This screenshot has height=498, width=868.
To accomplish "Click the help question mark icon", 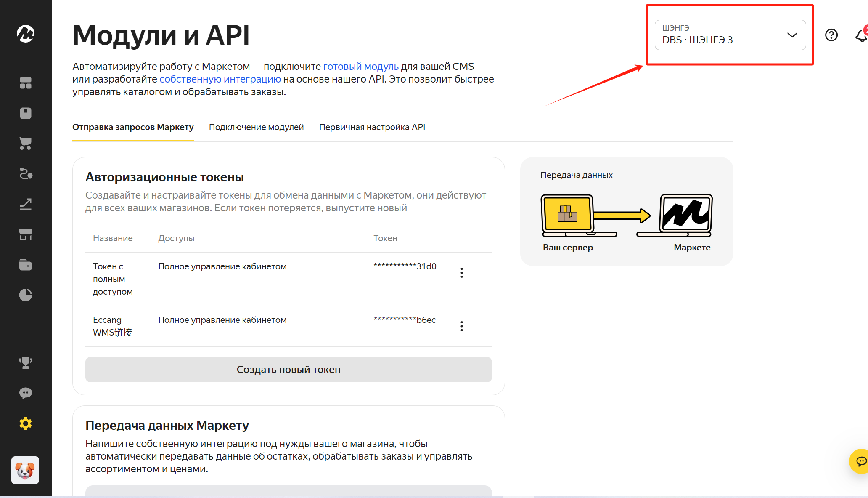I will [831, 35].
